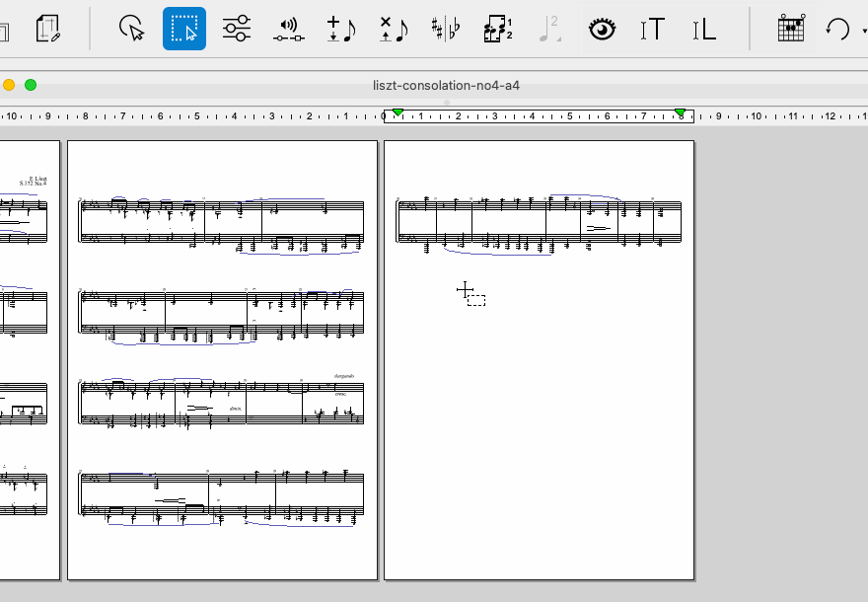This screenshot has height=602, width=868.
Task: Undo the last action
Action: click(837, 29)
